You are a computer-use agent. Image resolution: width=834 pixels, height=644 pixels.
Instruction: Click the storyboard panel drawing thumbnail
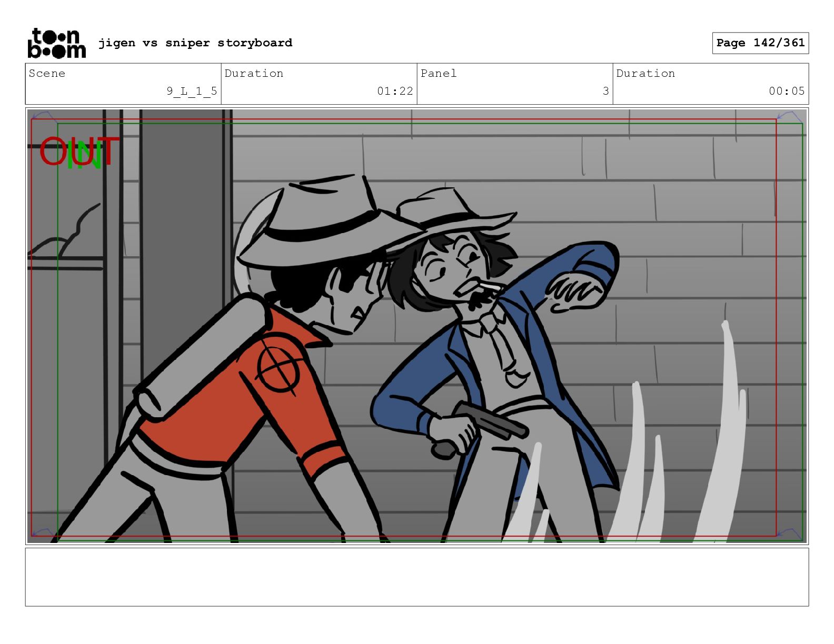[x=417, y=326]
